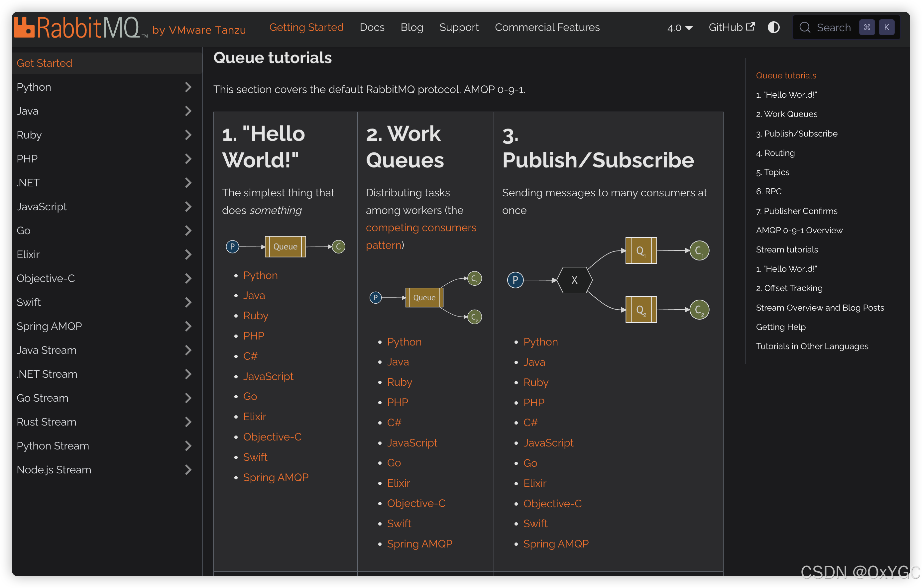Click the search magnifier icon
The height and width of the screenshot is (588, 922).
click(x=804, y=28)
